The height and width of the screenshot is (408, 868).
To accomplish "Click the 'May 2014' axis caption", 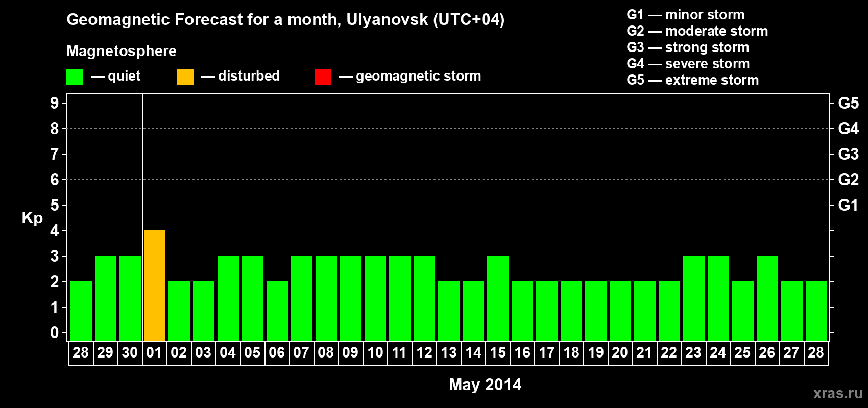I will coord(485,385).
